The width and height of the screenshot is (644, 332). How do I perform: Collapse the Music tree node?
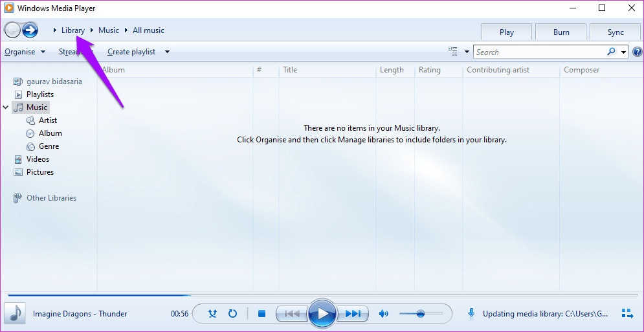5,107
